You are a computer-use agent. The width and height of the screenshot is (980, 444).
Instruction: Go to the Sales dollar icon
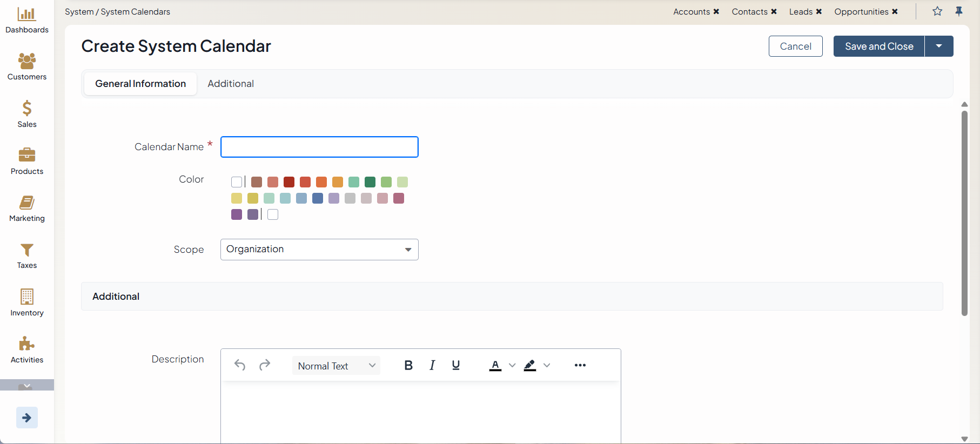[x=26, y=109]
